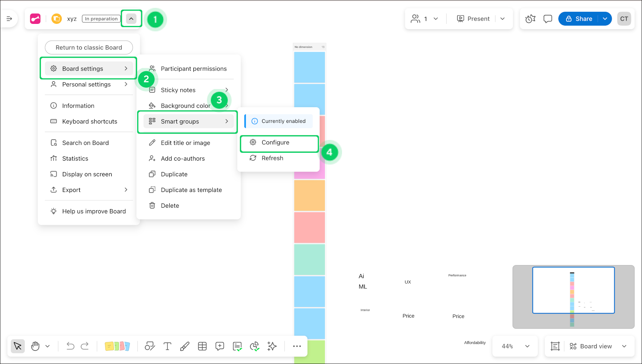The image size is (642, 364).
Task: Click Return to classic Board button
Action: [89, 47]
